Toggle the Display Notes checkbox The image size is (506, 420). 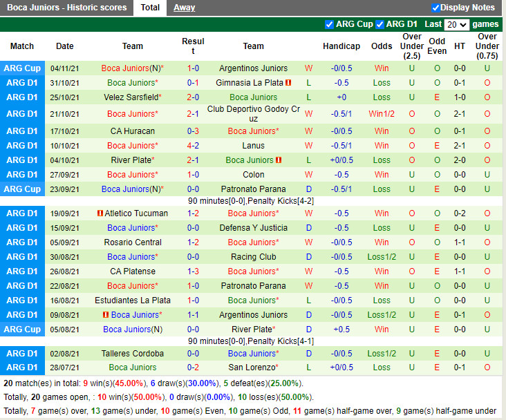435,8
